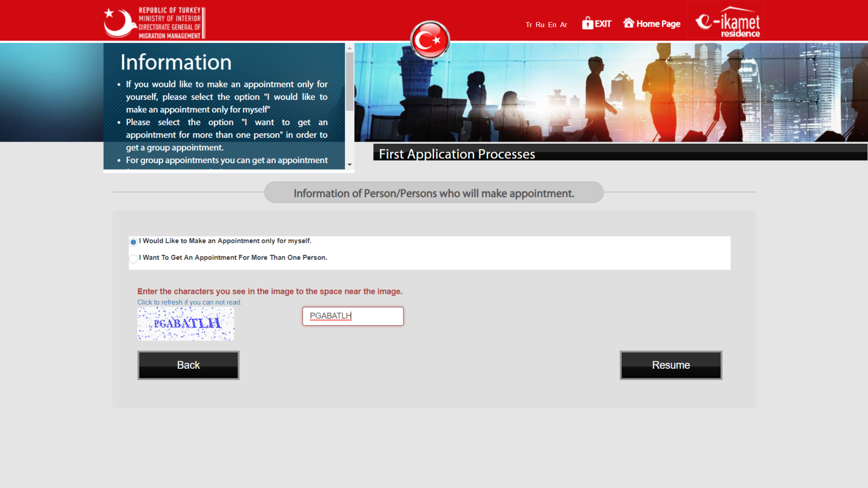
Task: Switch language to English (En)
Action: pyautogui.click(x=552, y=25)
